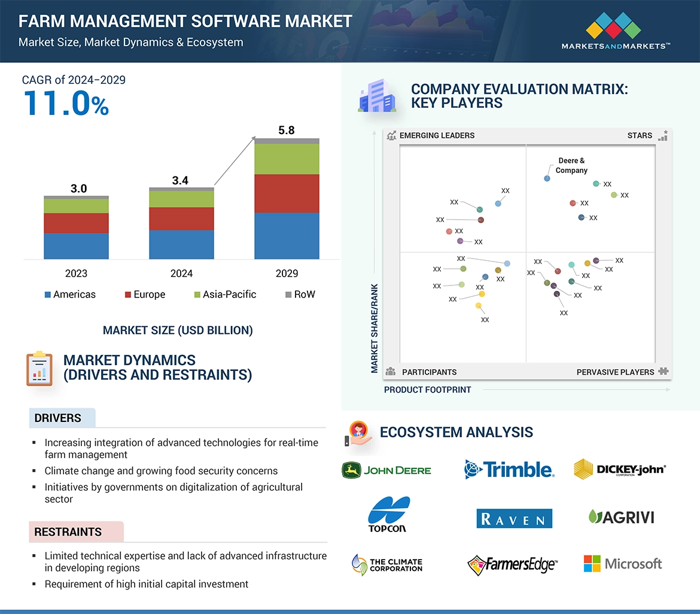Click the John Deere logo

point(386,470)
